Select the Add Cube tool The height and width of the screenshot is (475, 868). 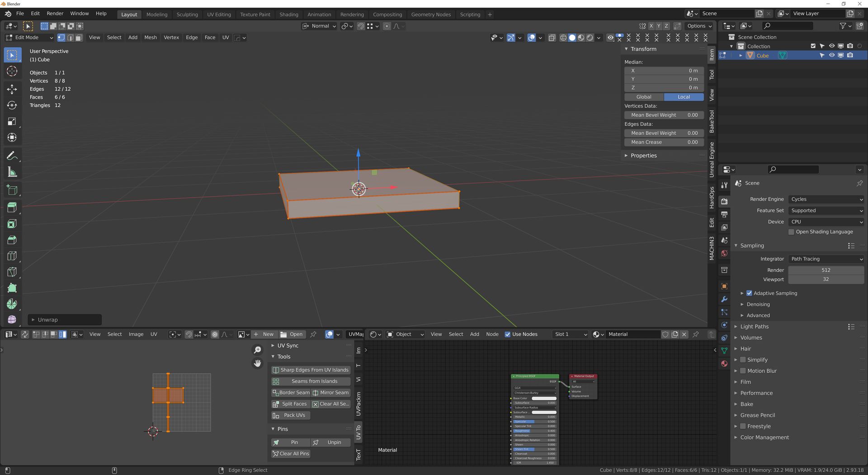tap(12, 190)
